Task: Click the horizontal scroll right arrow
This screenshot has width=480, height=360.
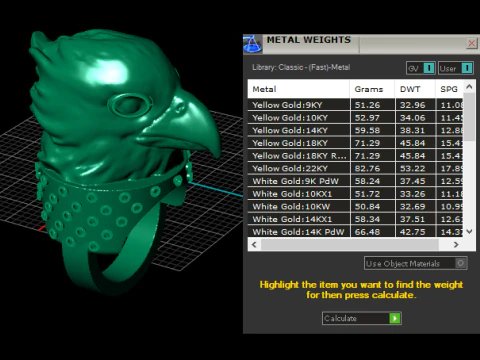Action: [456, 244]
